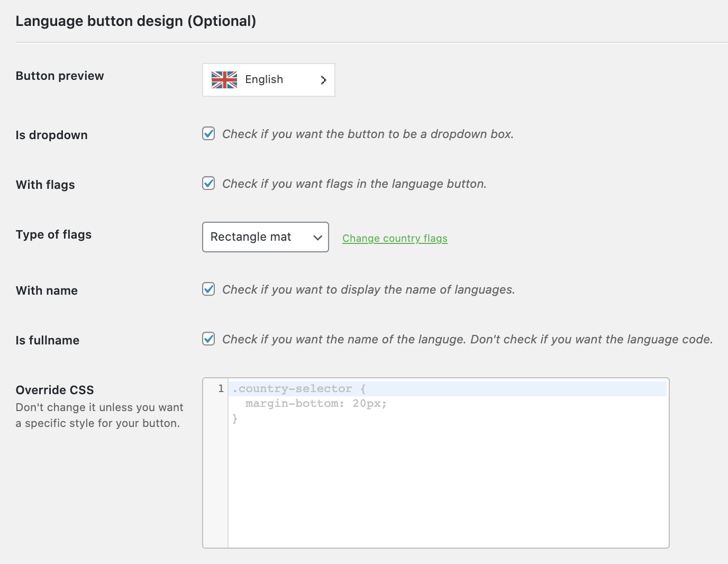
Task: Open the Rectangle mat flag type dropdown
Action: (265, 237)
